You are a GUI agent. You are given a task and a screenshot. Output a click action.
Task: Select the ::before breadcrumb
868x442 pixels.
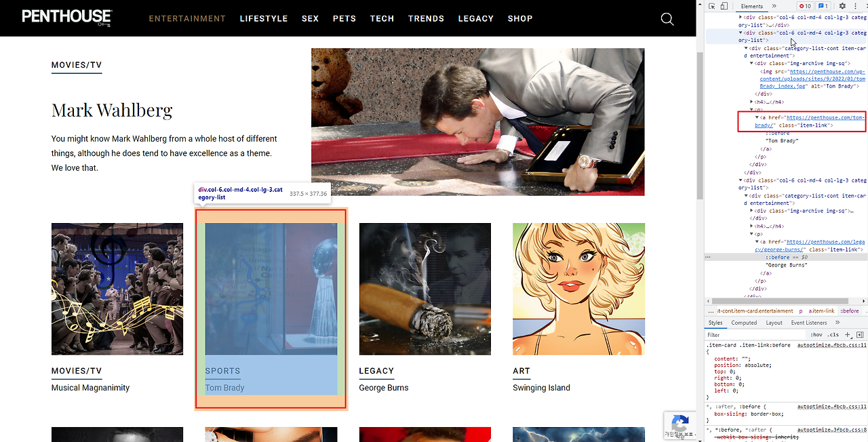(x=849, y=310)
